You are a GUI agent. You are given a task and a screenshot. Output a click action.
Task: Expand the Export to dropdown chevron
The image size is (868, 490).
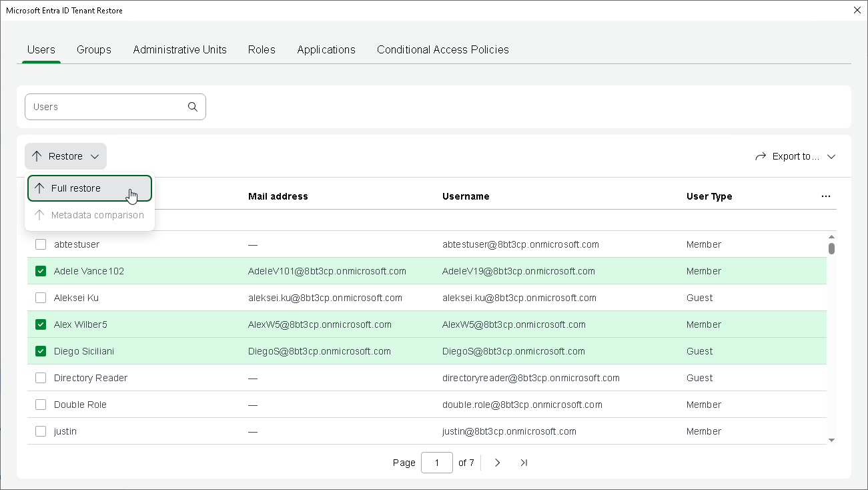click(831, 156)
